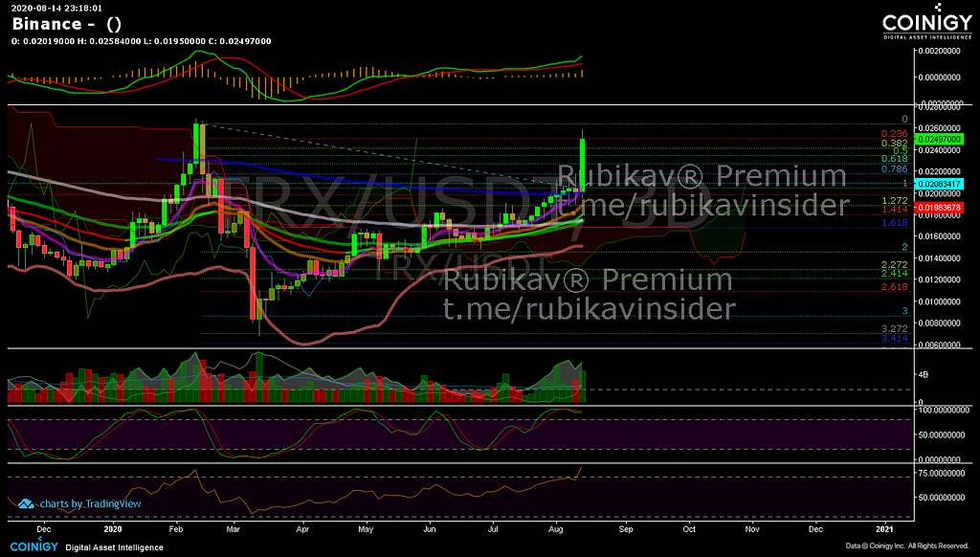Click the Nov label on the time axis
980x557 pixels.
[x=752, y=529]
